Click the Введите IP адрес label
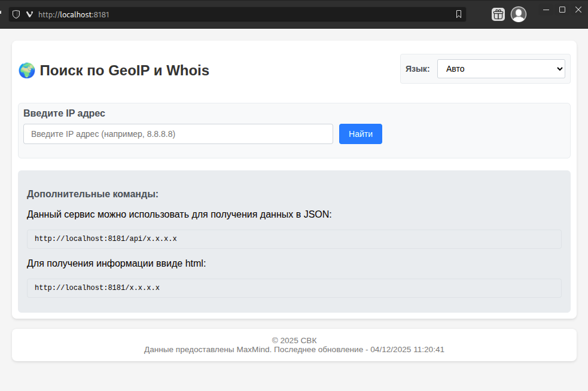The width and height of the screenshot is (588, 391). pos(65,113)
